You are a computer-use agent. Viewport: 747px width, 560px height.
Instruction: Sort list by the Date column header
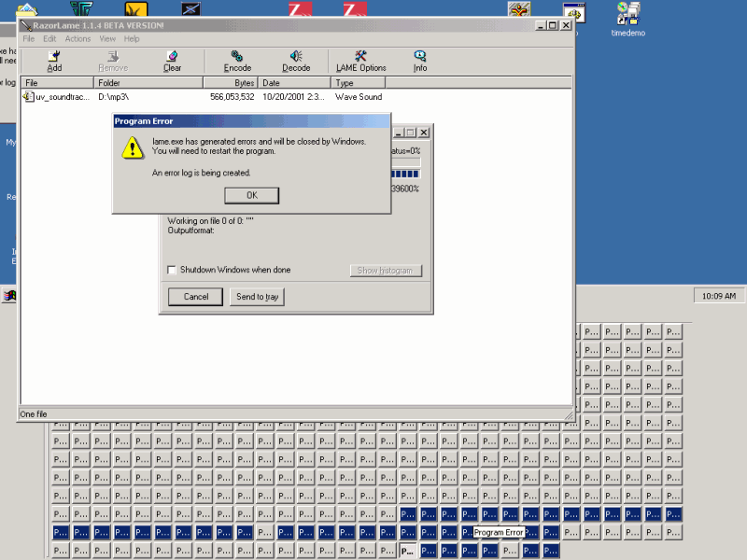[x=294, y=83]
